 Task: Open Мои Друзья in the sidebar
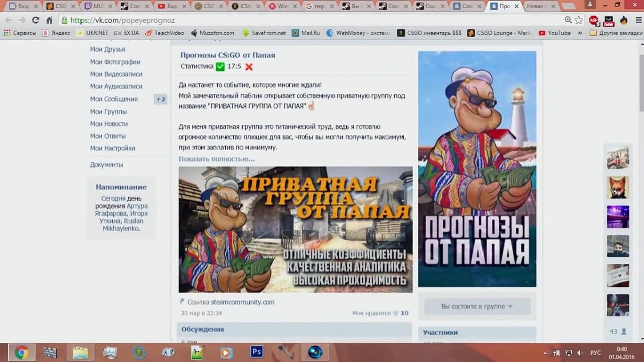107,49
